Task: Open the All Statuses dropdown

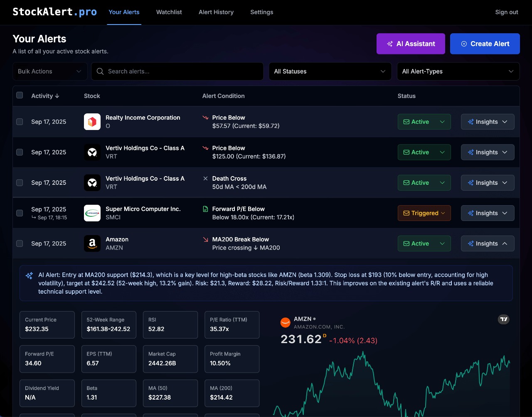Action: click(330, 71)
